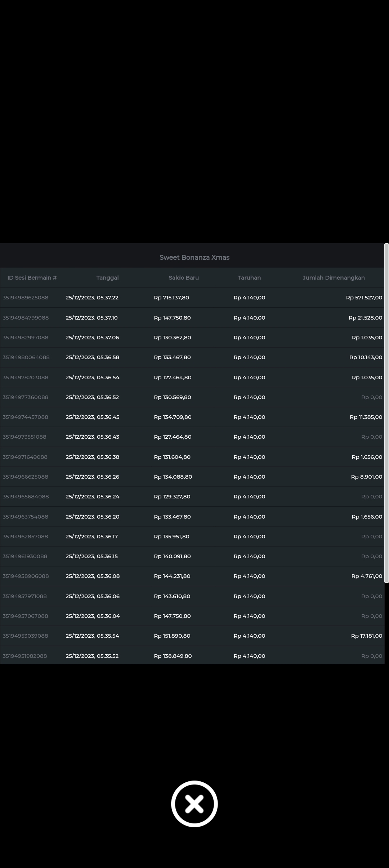The image size is (389, 868).
Task: Open session ID 35194989625088
Action: click(x=26, y=298)
